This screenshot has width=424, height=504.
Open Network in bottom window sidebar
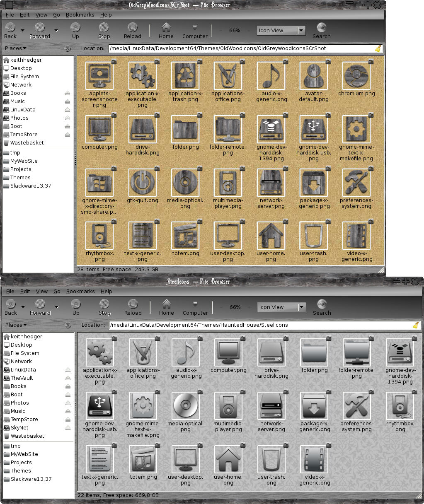click(x=38, y=362)
